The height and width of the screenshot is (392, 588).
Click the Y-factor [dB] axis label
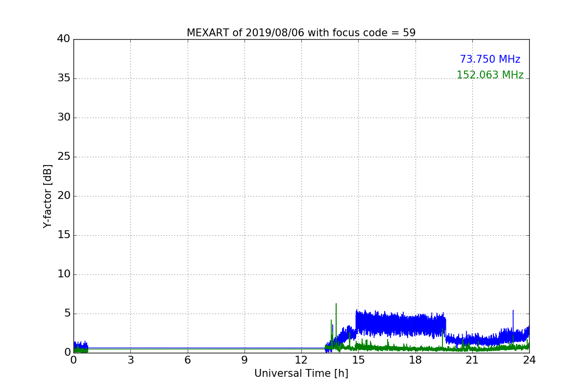point(48,196)
